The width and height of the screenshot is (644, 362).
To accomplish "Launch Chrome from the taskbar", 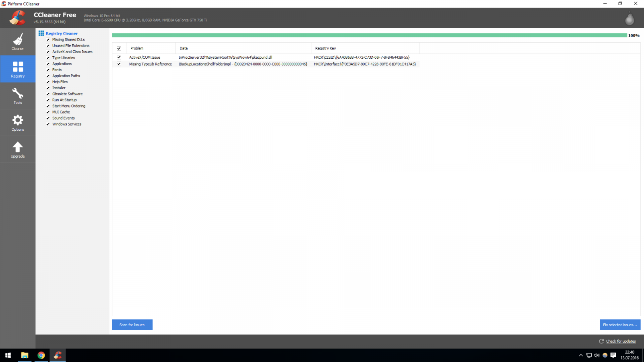I will [x=41, y=355].
